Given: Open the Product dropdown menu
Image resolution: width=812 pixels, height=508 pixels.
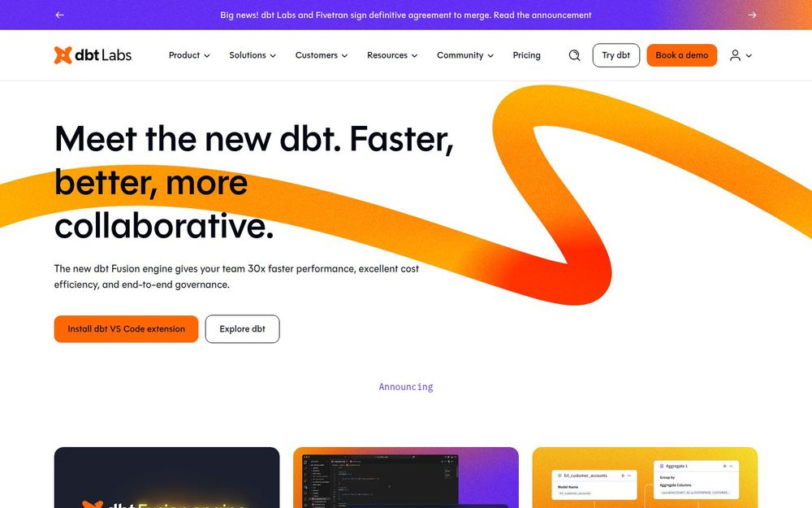Looking at the screenshot, I should tap(188, 54).
